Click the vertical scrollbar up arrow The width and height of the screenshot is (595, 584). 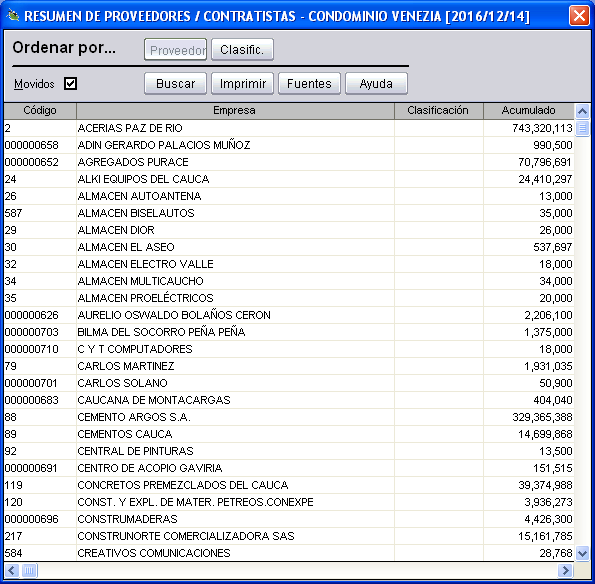(x=582, y=111)
